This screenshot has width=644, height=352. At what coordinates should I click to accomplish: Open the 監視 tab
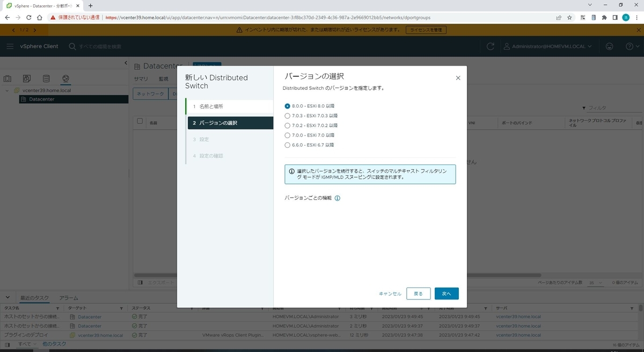point(163,78)
